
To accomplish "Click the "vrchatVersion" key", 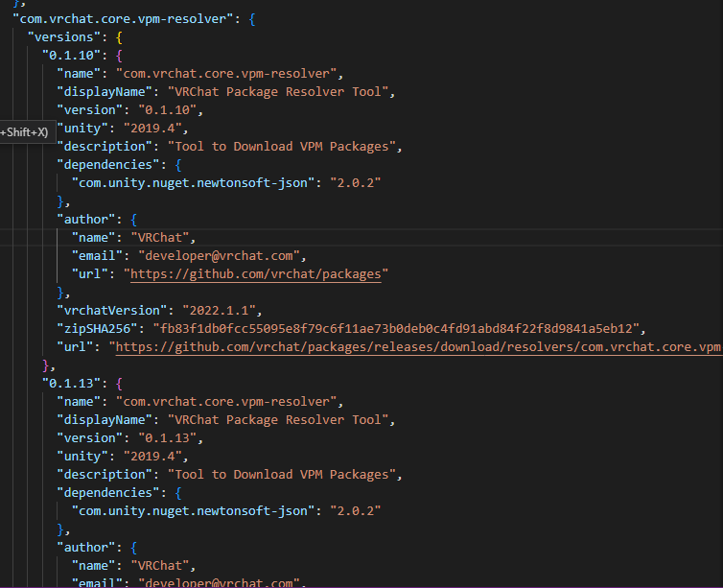I will [112, 311].
